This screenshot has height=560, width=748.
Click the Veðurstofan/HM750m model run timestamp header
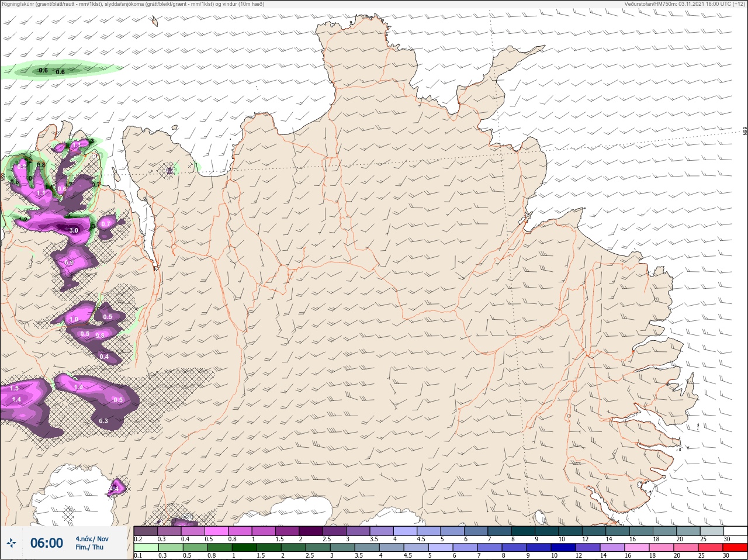(684, 4)
